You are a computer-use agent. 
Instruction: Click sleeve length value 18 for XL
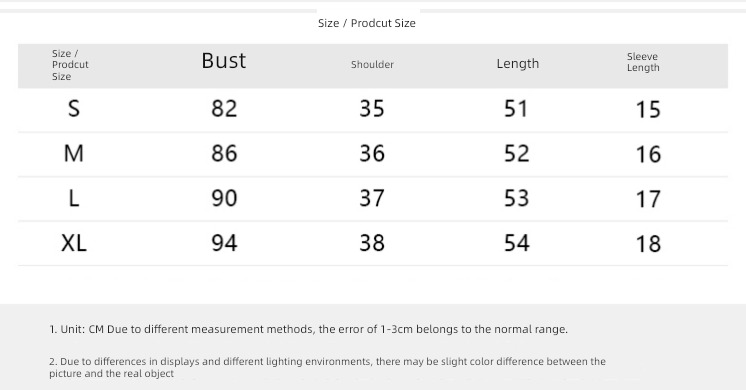[x=648, y=244]
